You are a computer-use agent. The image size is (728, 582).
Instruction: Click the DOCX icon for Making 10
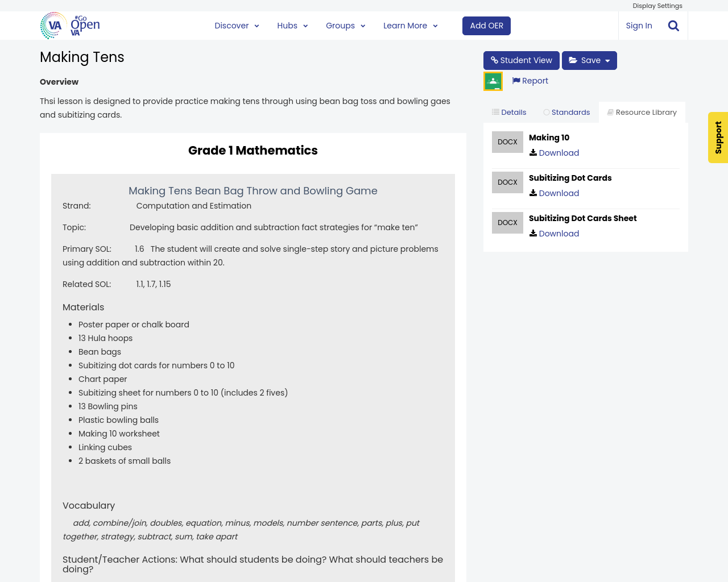pyautogui.click(x=507, y=142)
